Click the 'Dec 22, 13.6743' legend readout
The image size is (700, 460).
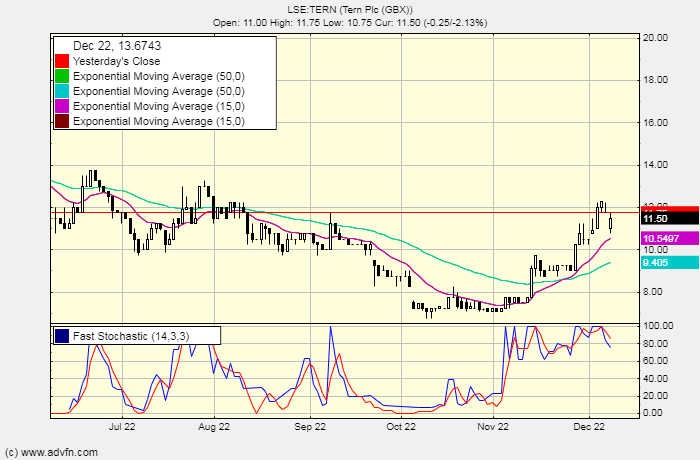click(117, 46)
